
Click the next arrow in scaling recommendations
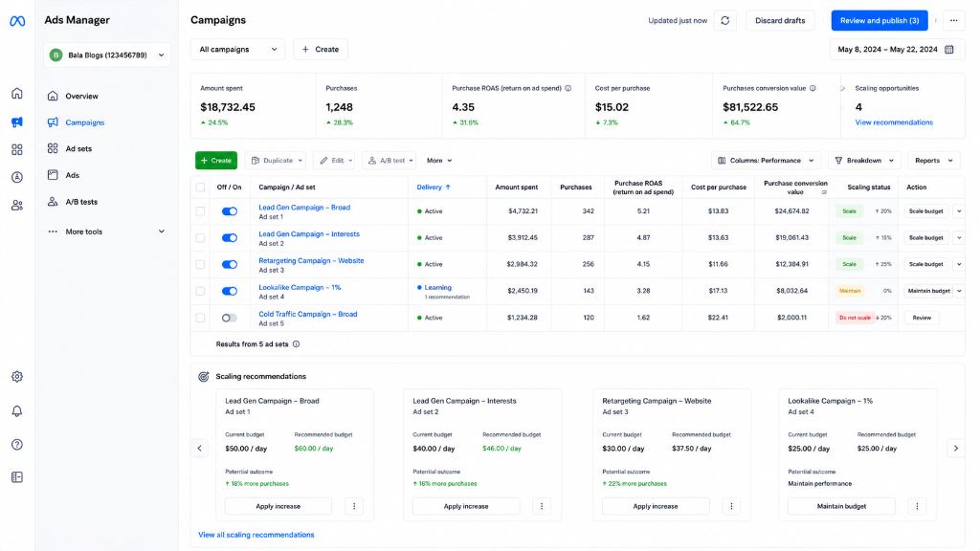[x=956, y=448]
